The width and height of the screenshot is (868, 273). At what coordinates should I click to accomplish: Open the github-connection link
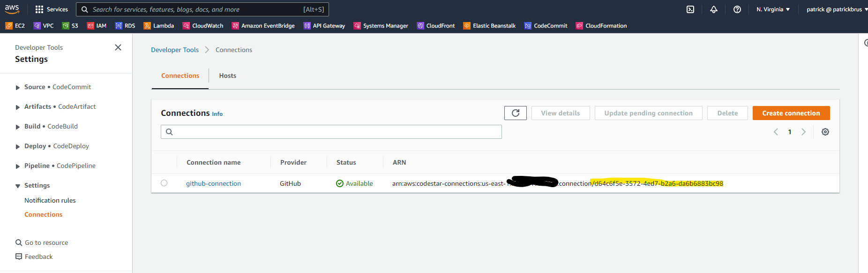click(x=214, y=183)
